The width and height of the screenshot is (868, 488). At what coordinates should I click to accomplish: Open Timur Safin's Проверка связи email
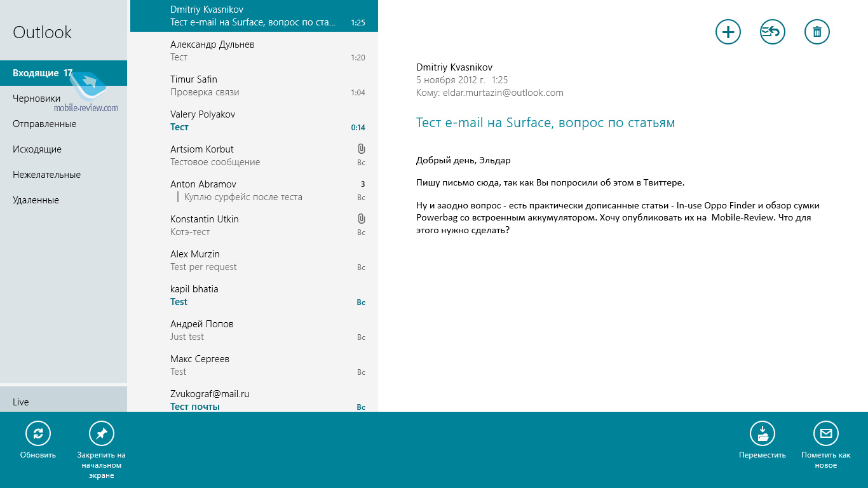click(254, 86)
